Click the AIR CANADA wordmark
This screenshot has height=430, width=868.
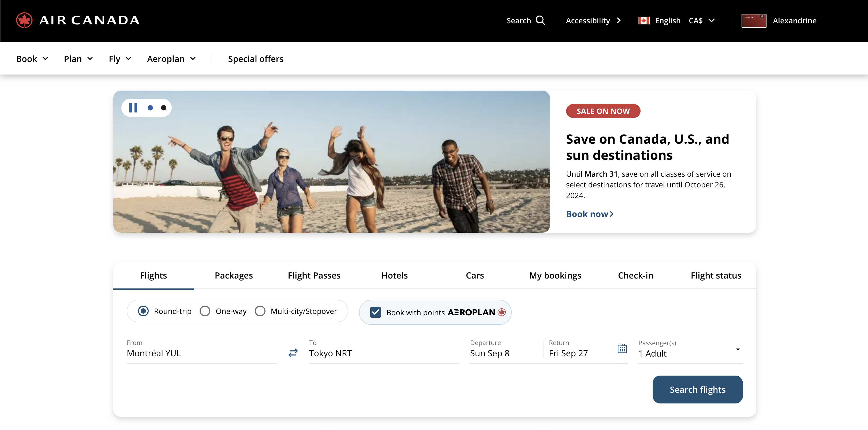(x=89, y=20)
